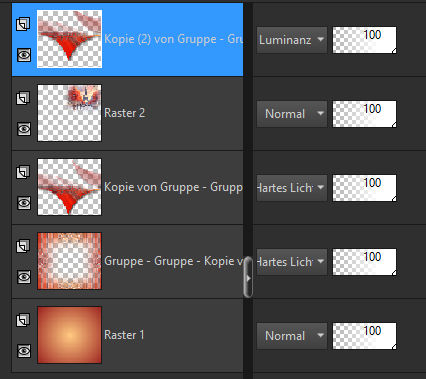Click link icon on Luminanz top layer
This screenshot has width=426, height=379.
pyautogui.click(x=23, y=24)
